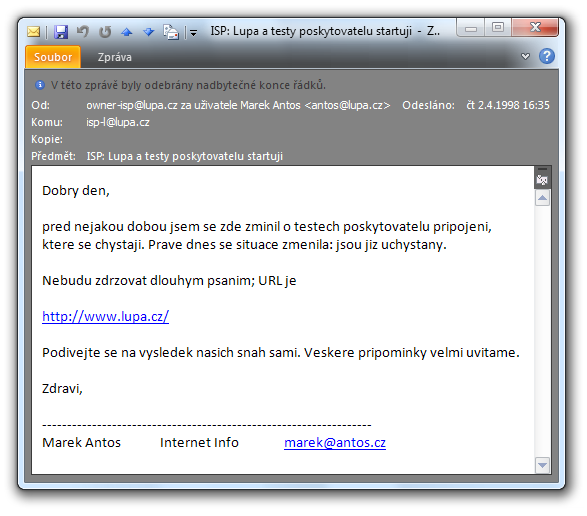Go to previous item with up arrow
Image resolution: width=587 pixels, height=516 pixels.
(x=127, y=33)
